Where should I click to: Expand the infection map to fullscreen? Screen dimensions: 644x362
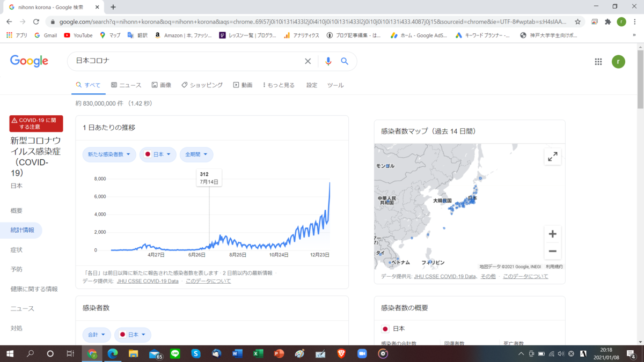coord(552,157)
